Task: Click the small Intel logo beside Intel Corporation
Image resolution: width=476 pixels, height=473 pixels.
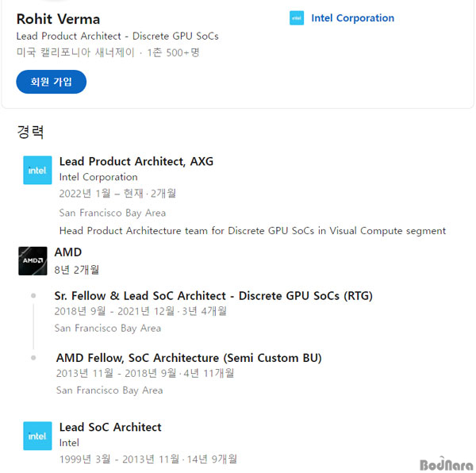Action: tap(297, 18)
